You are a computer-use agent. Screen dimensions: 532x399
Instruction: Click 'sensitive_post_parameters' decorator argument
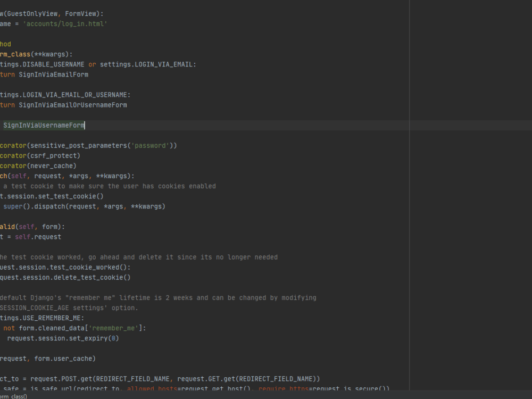pyautogui.click(x=79, y=146)
